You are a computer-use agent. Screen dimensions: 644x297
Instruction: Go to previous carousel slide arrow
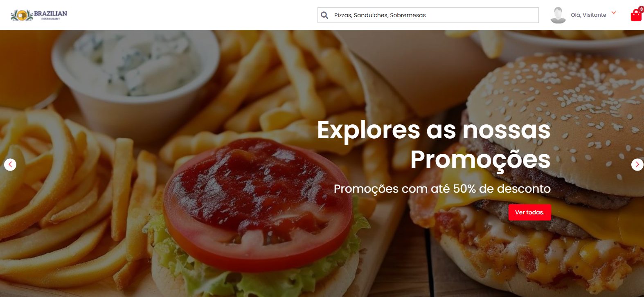click(10, 164)
